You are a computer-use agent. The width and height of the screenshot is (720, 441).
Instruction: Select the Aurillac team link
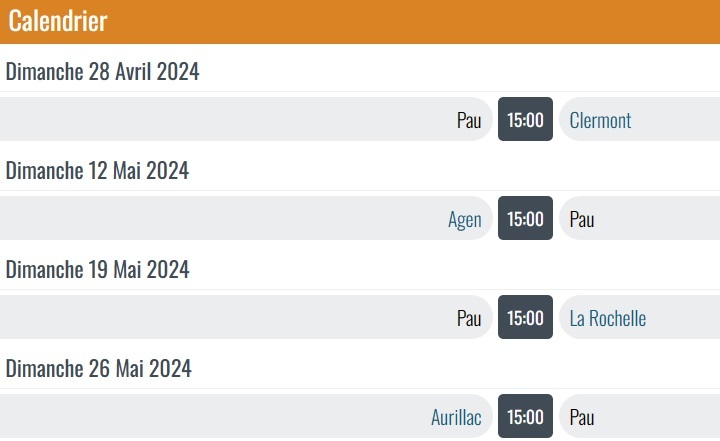click(456, 418)
